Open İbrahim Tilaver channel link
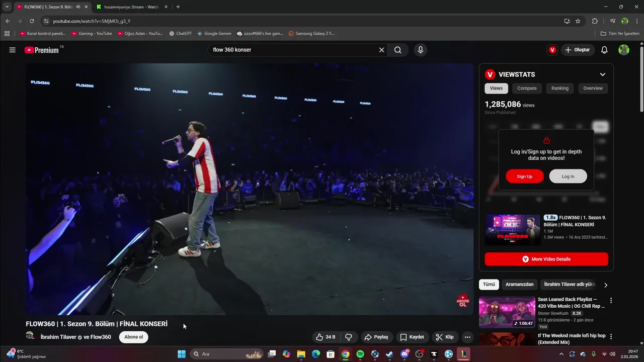The image size is (644, 362). [x=58, y=337]
